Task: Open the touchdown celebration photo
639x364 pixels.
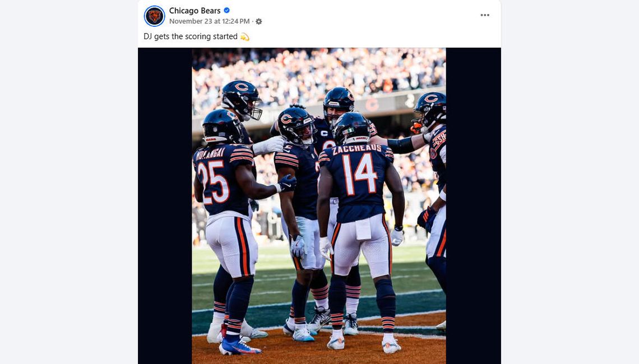Action: [319, 206]
